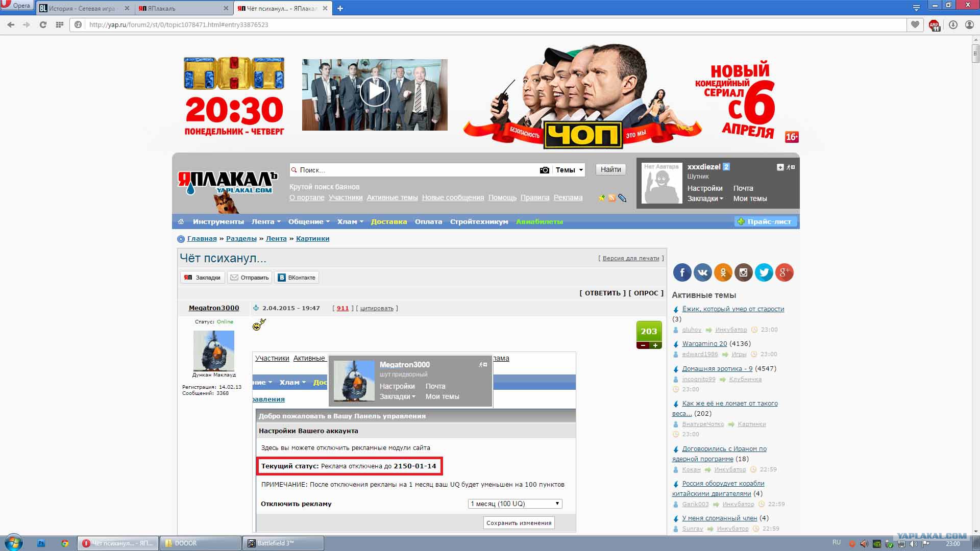Open the browser downloads icon
This screenshot has height=551, width=980.
(x=953, y=24)
